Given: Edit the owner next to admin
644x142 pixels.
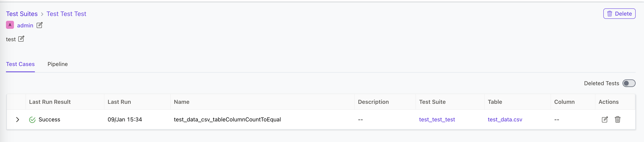Looking at the screenshot, I should click(x=39, y=25).
